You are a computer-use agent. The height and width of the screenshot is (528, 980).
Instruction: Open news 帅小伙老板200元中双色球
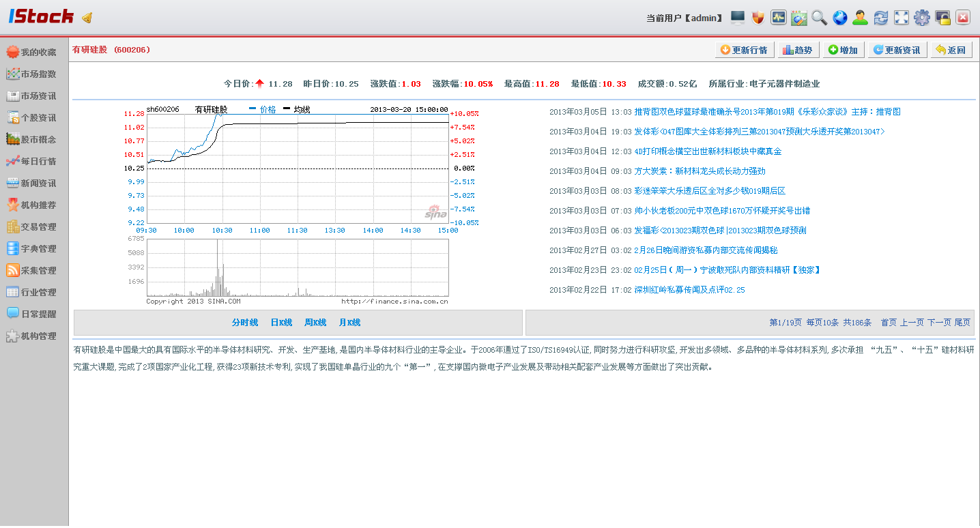(722, 211)
